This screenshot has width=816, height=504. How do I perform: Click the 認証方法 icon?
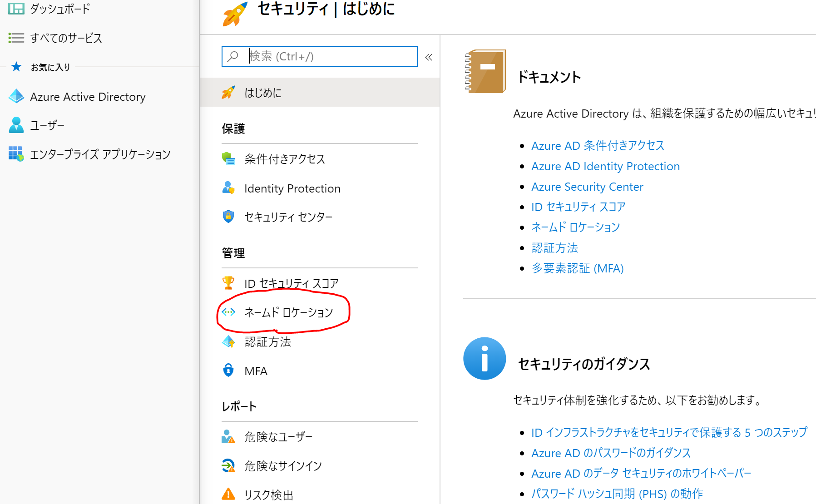point(228,341)
